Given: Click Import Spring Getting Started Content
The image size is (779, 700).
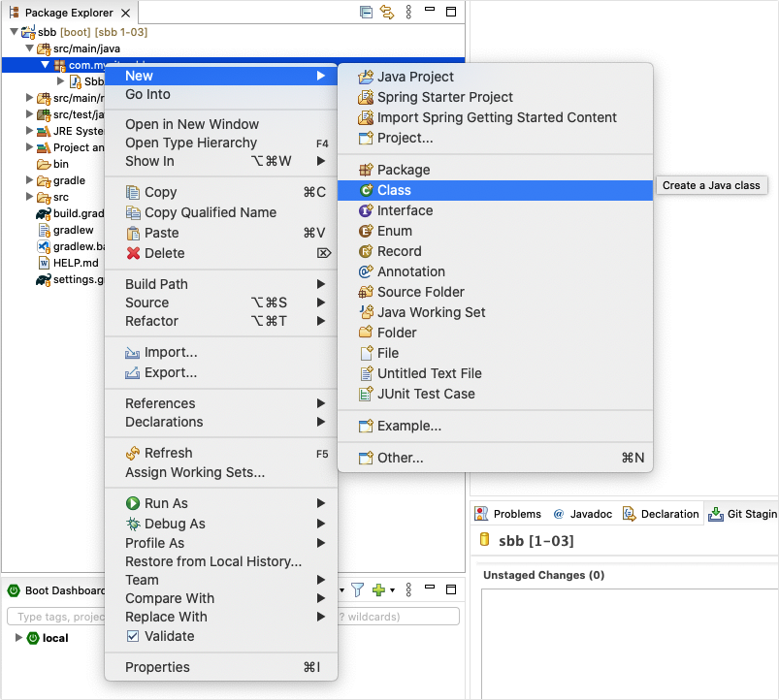Looking at the screenshot, I should point(495,117).
